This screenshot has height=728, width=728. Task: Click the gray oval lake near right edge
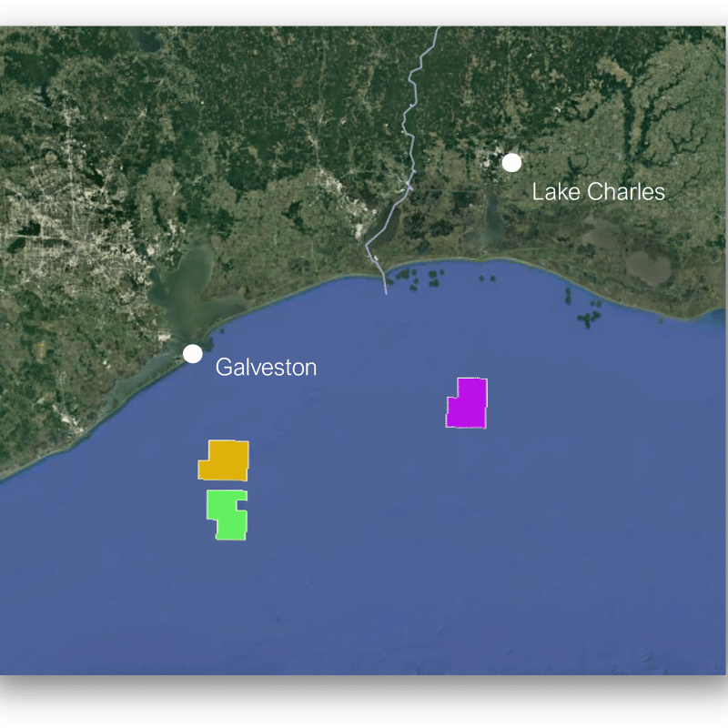648,268
